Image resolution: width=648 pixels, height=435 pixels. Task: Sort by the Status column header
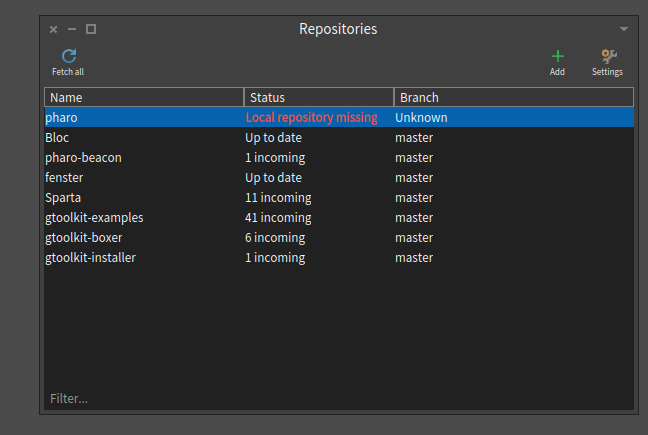pyautogui.click(x=319, y=97)
